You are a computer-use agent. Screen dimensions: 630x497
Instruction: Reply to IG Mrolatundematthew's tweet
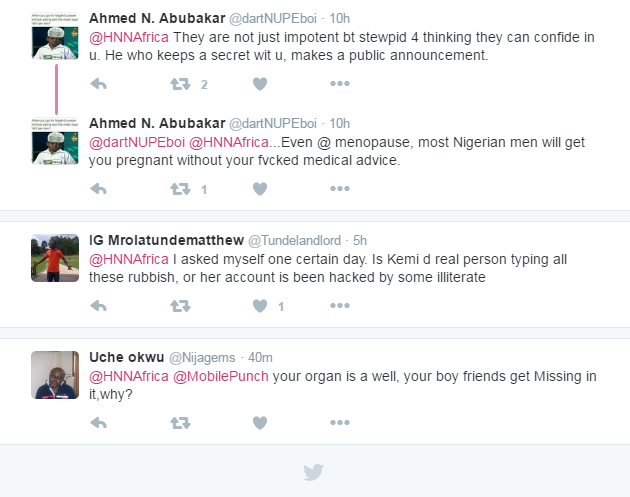pyautogui.click(x=99, y=305)
